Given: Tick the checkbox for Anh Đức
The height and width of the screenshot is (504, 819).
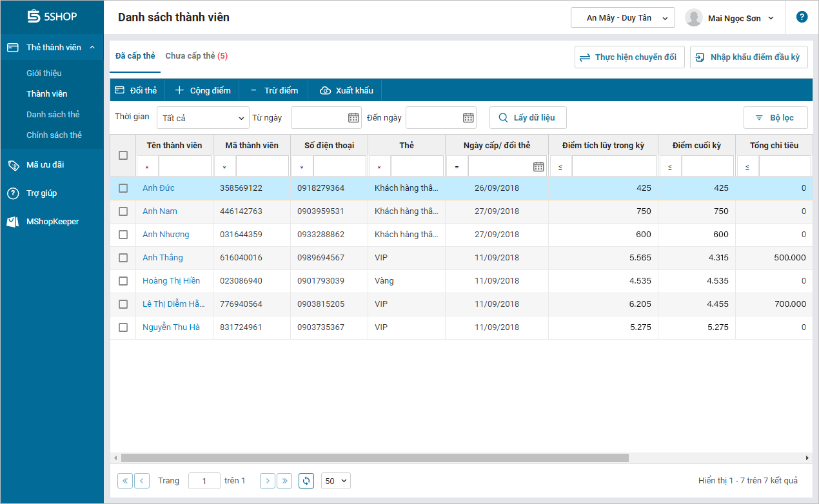Looking at the screenshot, I should [x=123, y=188].
